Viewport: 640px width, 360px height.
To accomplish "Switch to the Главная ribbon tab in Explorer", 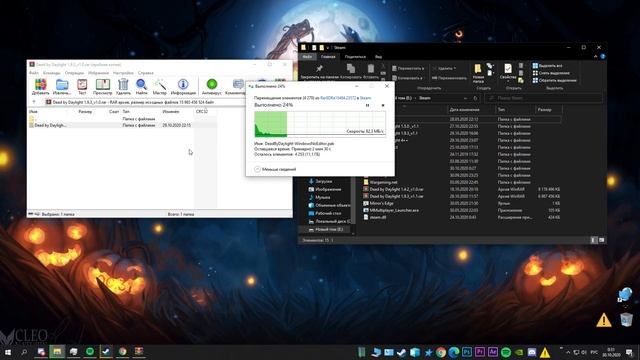I will coord(328,57).
